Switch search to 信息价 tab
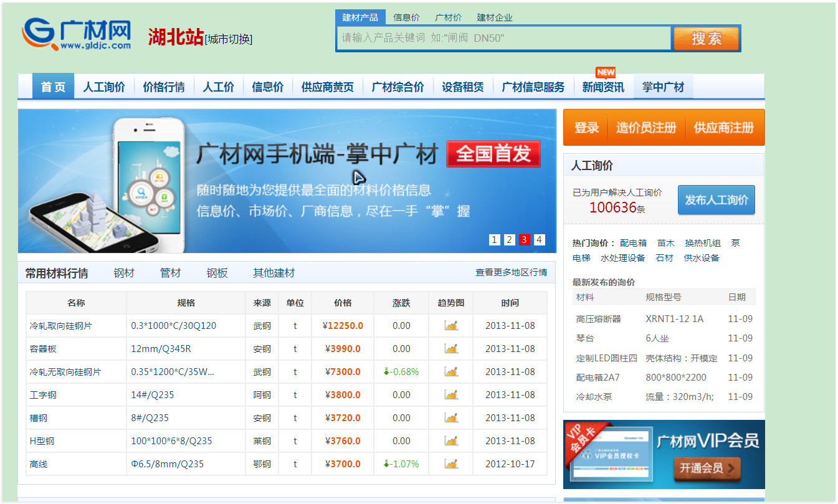 [406, 17]
